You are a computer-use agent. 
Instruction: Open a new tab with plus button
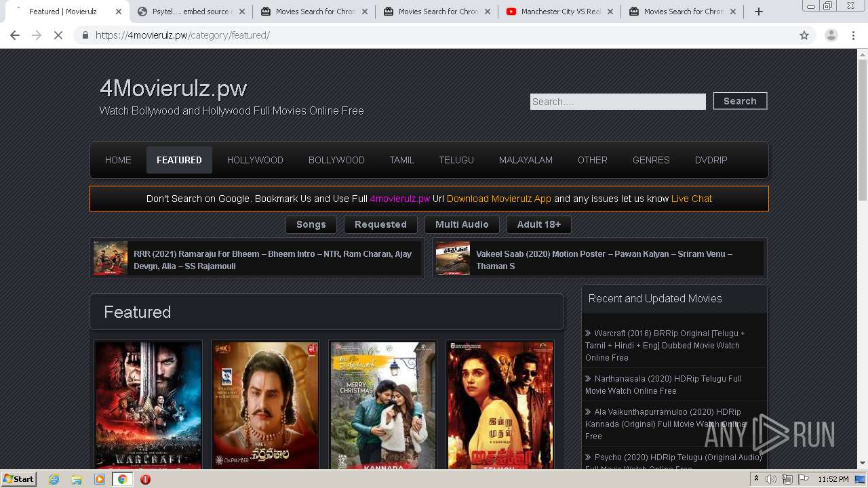pyautogui.click(x=759, y=12)
